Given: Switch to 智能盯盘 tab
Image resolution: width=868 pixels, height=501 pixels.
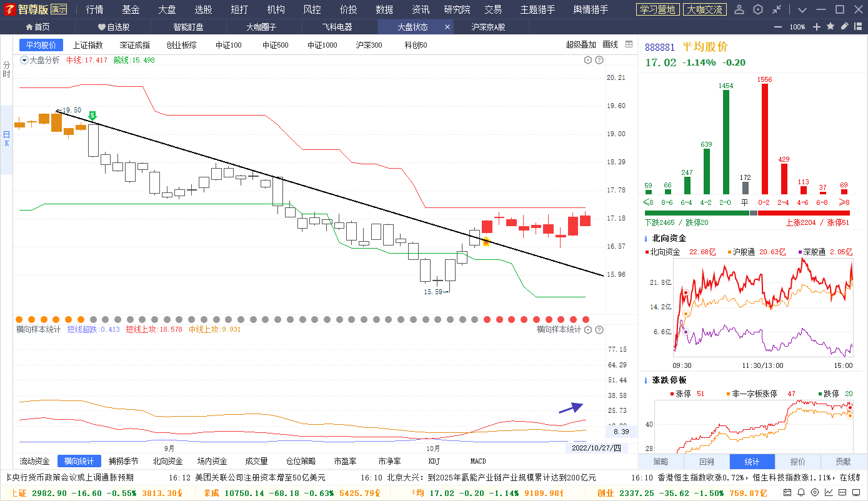Looking at the screenshot, I should [188, 27].
